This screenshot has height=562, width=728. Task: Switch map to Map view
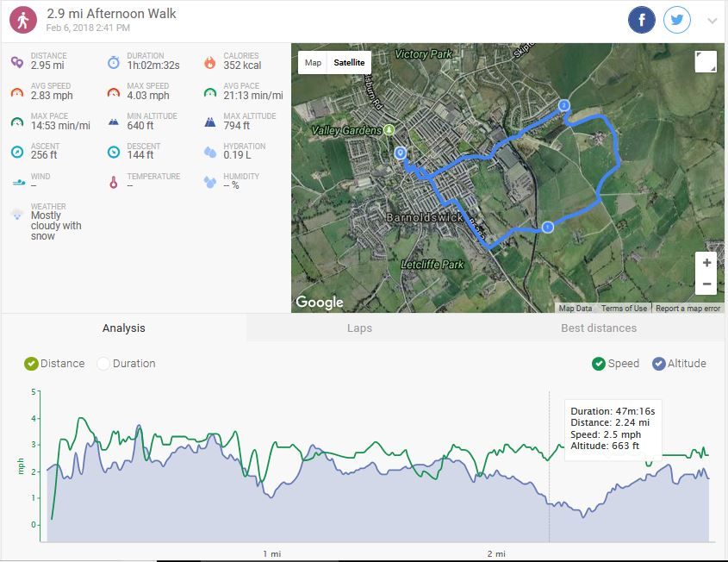pos(313,63)
